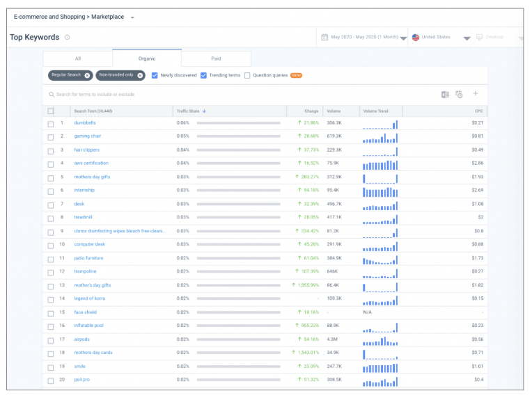
Task: View dumbbells volume trend chart
Action: pos(380,125)
